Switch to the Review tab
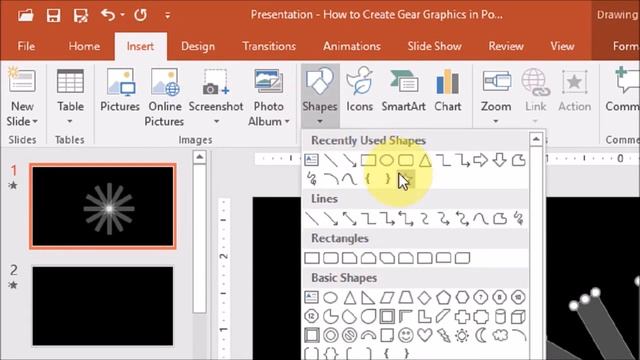 (506, 46)
